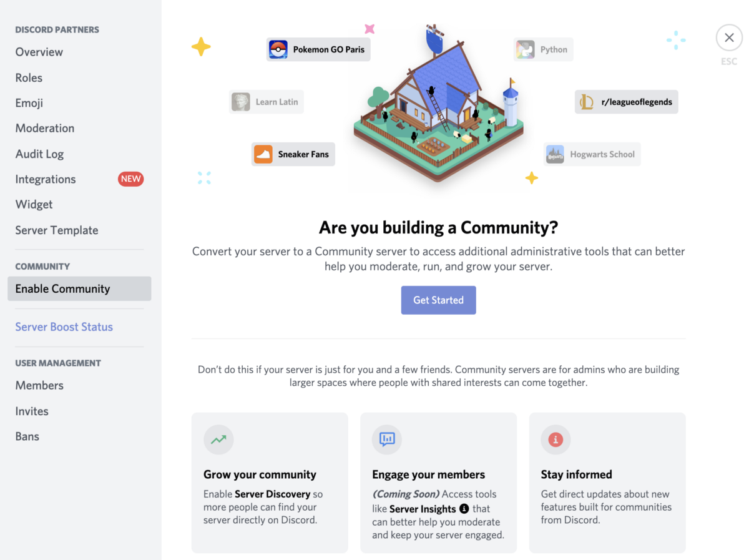Screen dimensions: 749x560
Task: Click the info icon next to Server Insights
Action: 464,508
